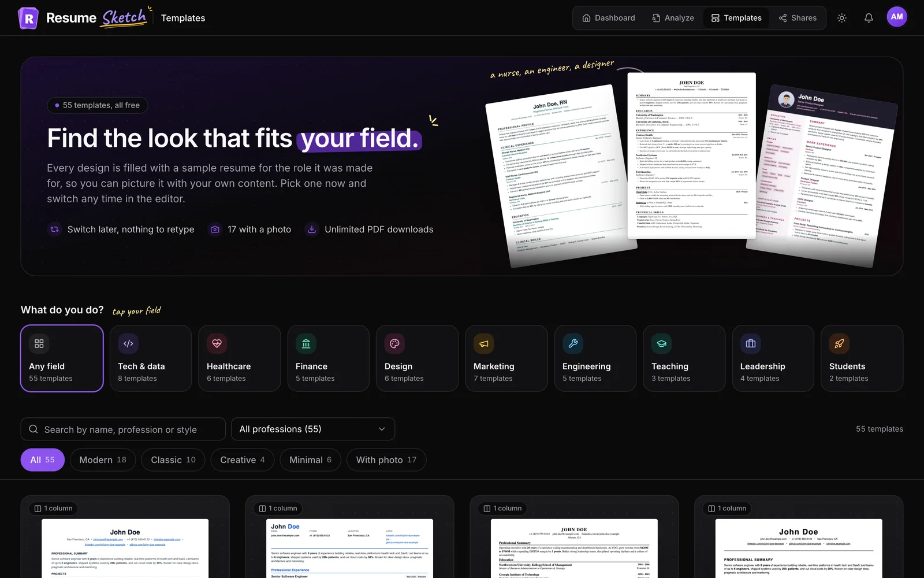
Task: Filter templates With photo
Action: pyautogui.click(x=386, y=460)
